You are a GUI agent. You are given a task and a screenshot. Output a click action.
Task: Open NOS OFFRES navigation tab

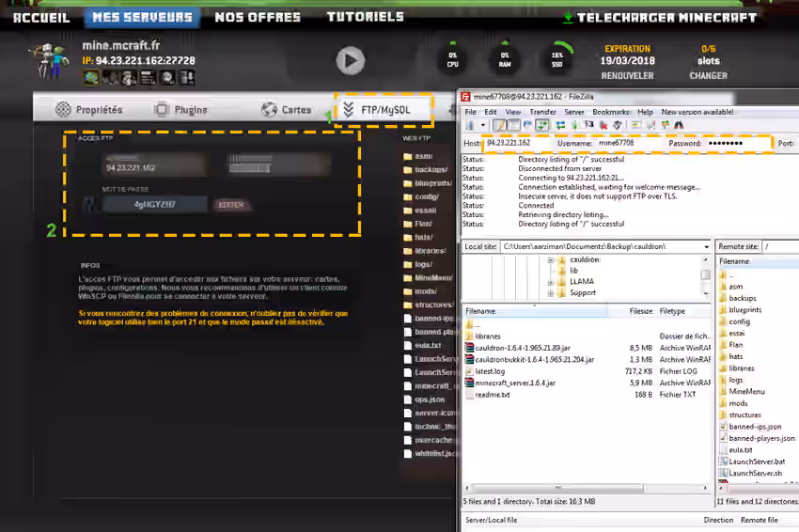[258, 17]
